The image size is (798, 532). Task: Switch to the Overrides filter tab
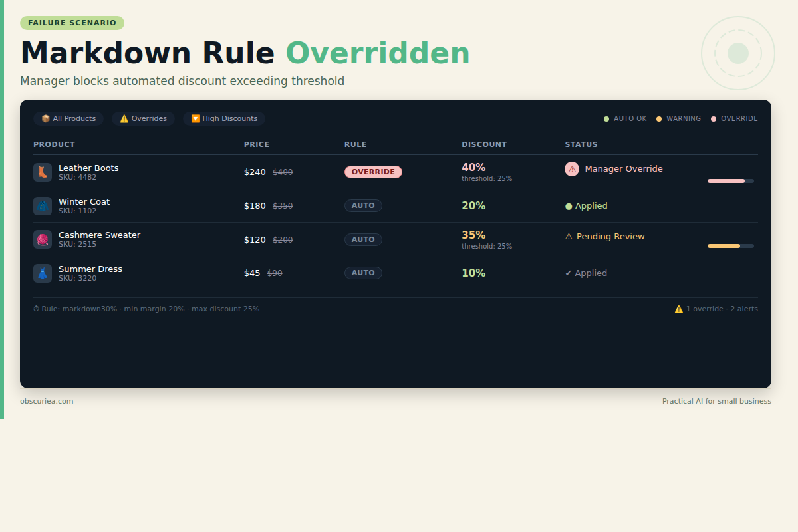point(144,119)
